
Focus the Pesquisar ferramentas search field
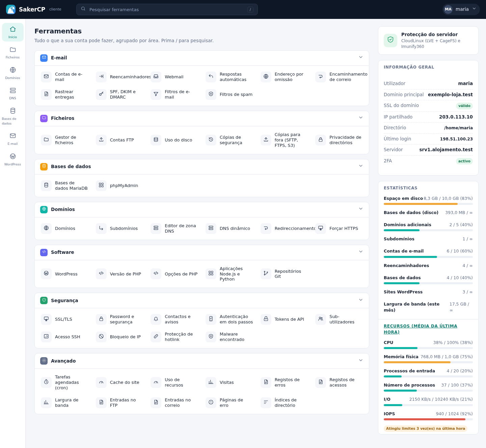click(x=167, y=9)
